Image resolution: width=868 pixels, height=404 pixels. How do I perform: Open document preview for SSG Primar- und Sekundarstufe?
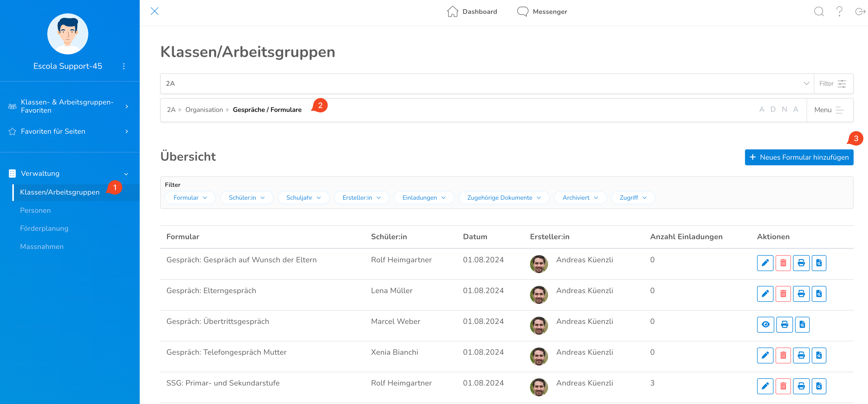click(819, 386)
